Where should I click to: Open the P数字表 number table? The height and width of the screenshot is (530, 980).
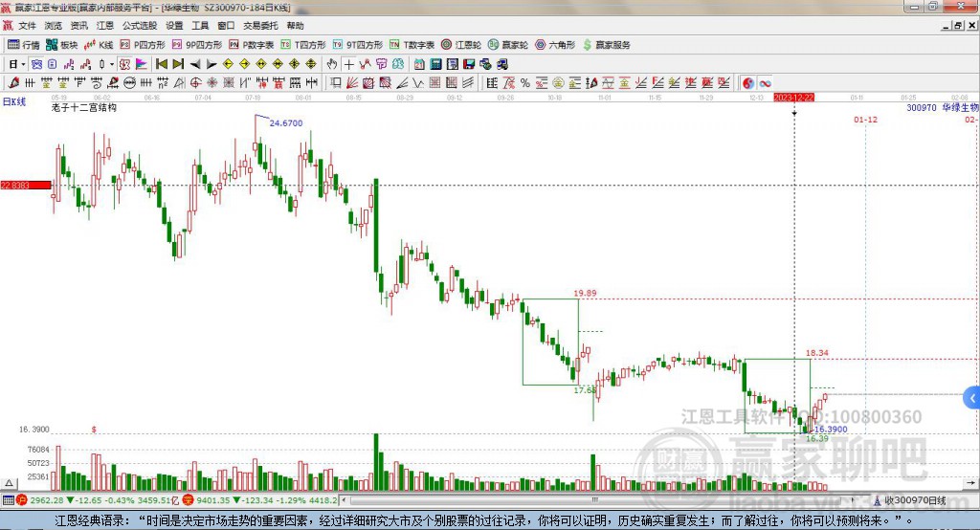coord(252,44)
